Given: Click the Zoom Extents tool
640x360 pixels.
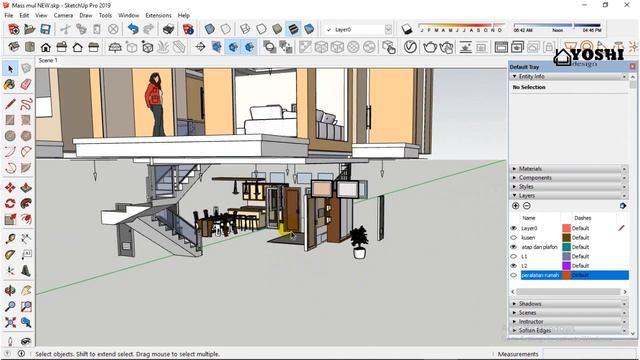Looking at the screenshot, I should [x=10, y=322].
